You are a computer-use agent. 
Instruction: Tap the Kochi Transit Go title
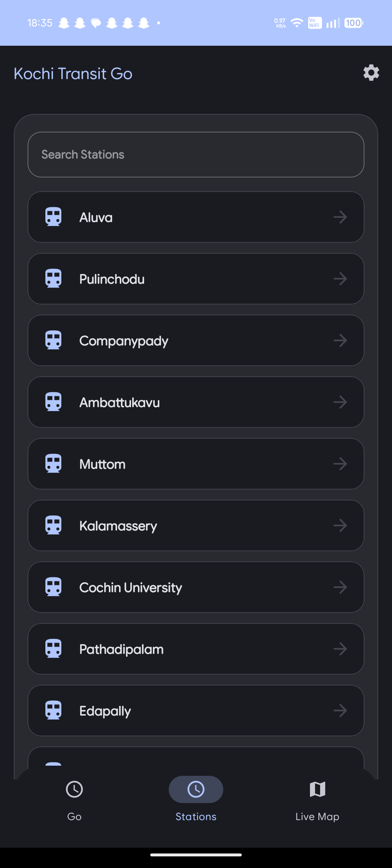73,74
